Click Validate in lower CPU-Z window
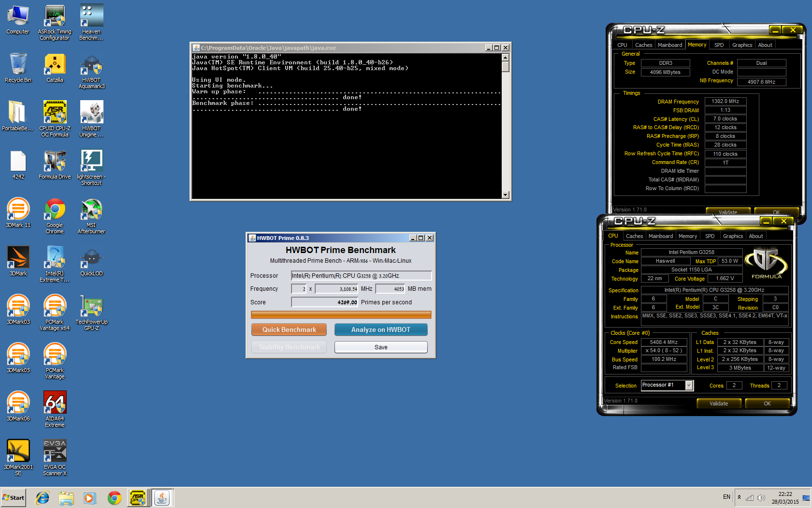Image resolution: width=812 pixels, height=508 pixels. pyautogui.click(x=719, y=403)
